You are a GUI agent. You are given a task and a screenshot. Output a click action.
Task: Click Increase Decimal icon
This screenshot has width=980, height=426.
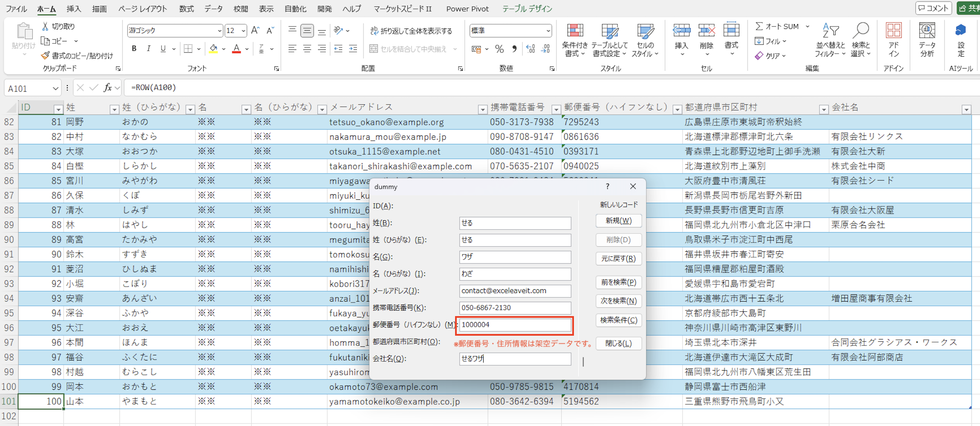530,49
